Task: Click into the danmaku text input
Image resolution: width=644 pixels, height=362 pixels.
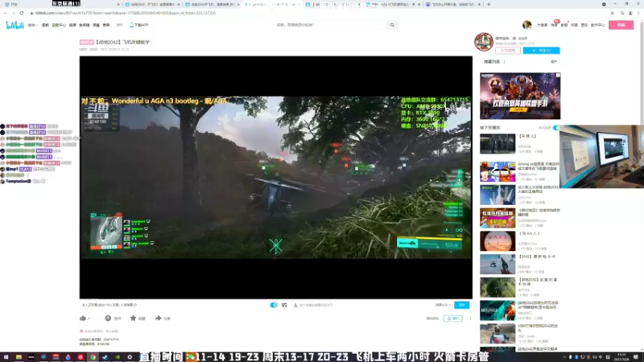Action: (x=361, y=305)
